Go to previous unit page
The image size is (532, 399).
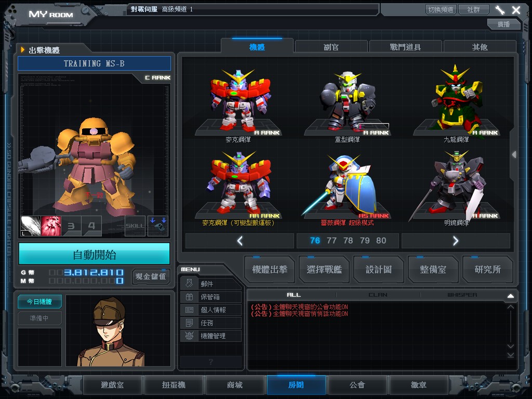(x=240, y=241)
